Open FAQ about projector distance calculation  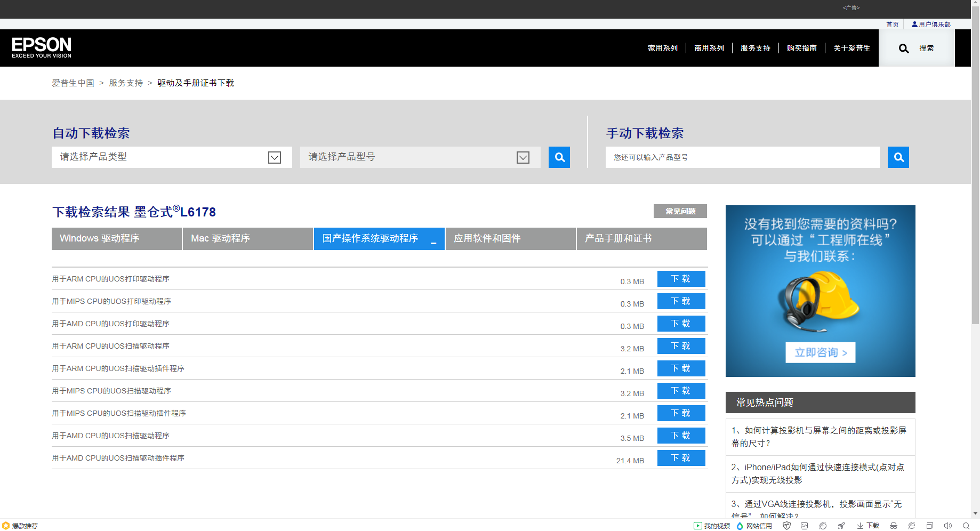[819, 437]
